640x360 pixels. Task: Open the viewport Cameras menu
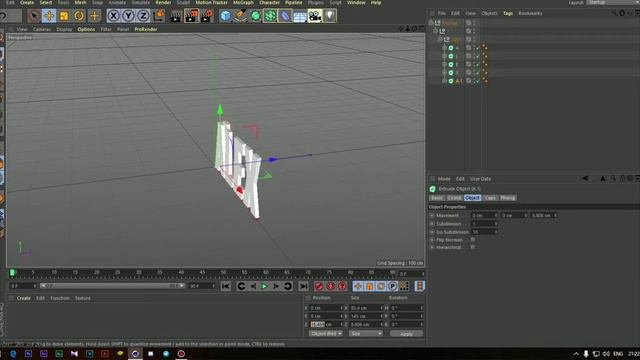pos(42,29)
